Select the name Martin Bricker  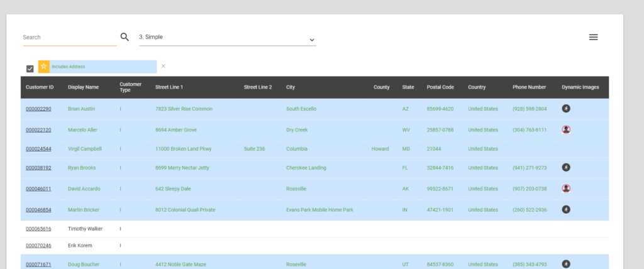[84, 209]
